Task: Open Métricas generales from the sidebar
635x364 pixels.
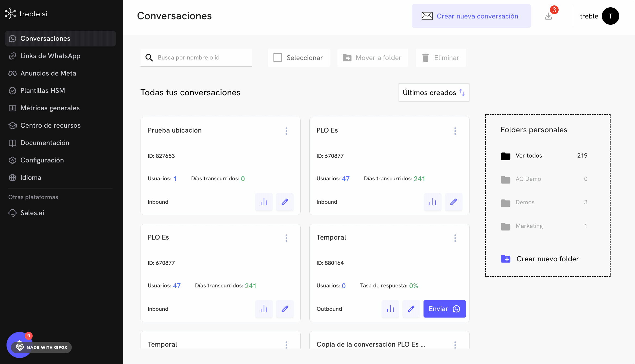Action: coord(50,108)
